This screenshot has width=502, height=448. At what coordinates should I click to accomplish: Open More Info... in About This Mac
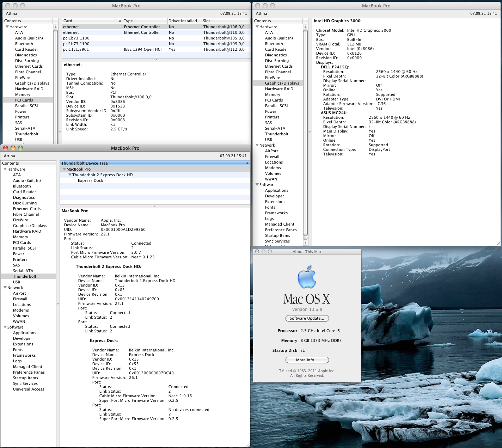pyautogui.click(x=307, y=360)
